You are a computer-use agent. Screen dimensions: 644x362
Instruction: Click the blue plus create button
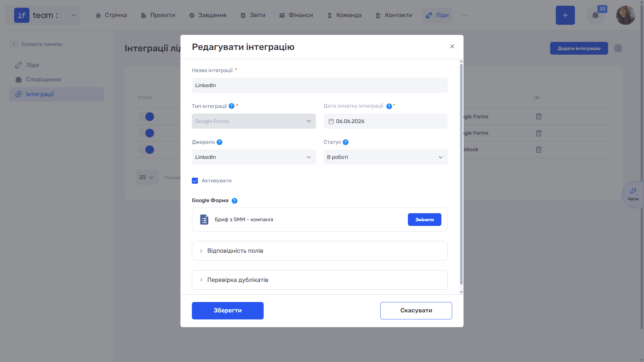[x=565, y=15]
